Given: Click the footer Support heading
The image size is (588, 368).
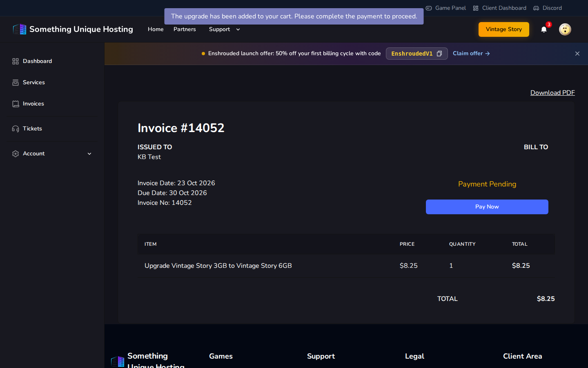Looking at the screenshot, I should point(321,356).
